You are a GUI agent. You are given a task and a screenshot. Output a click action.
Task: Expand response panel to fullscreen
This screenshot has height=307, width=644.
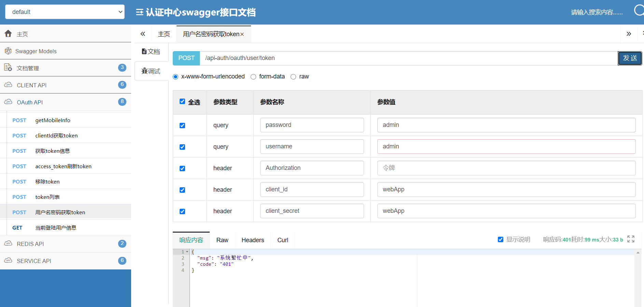point(631,239)
